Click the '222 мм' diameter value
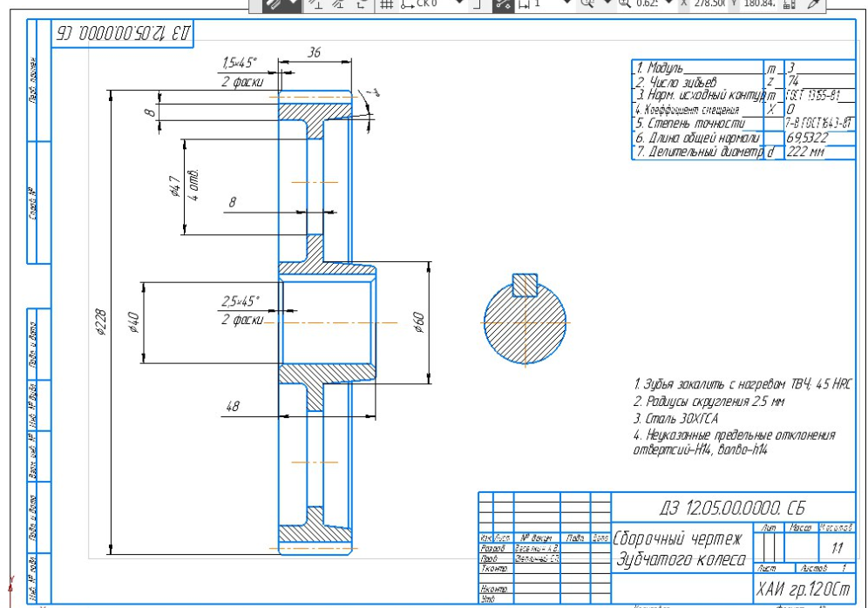This screenshot has width=868, height=608. pyautogui.click(x=805, y=152)
